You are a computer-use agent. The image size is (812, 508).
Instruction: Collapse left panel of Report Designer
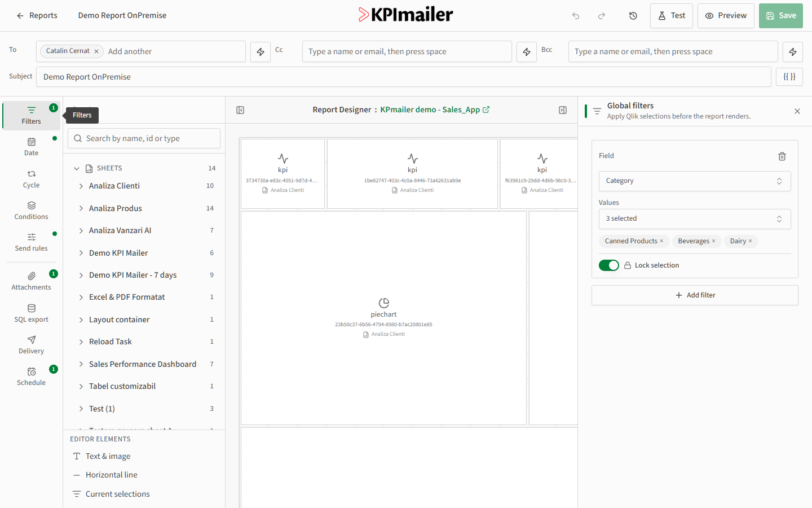240,110
